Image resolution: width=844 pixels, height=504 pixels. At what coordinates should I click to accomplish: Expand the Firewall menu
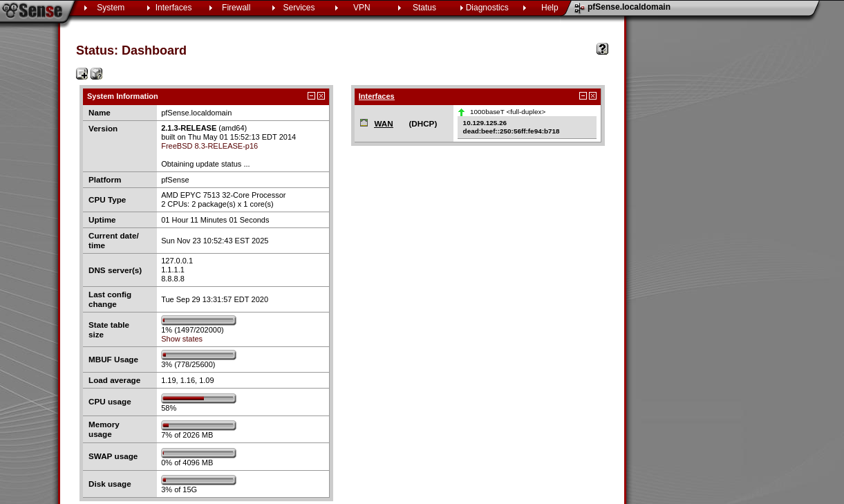click(236, 8)
